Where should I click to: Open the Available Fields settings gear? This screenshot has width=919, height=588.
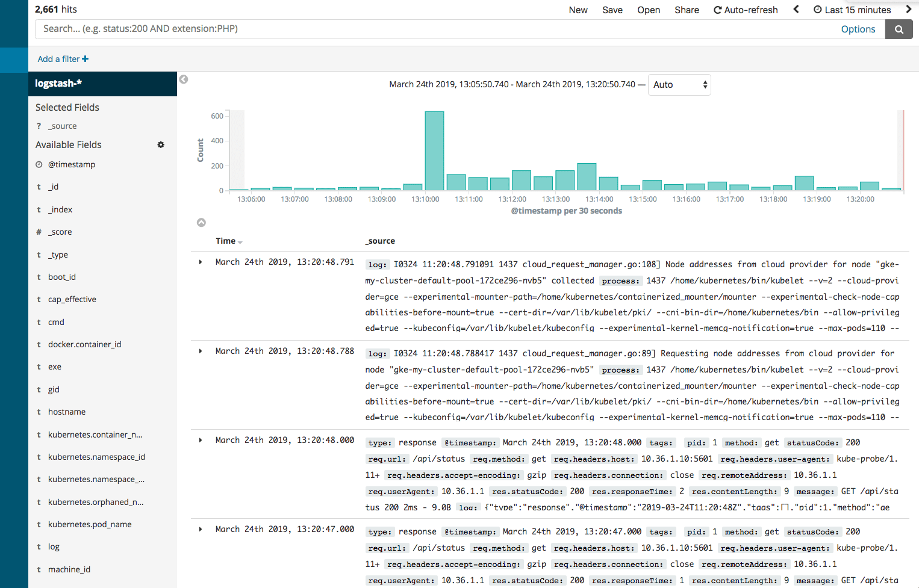coord(161,144)
